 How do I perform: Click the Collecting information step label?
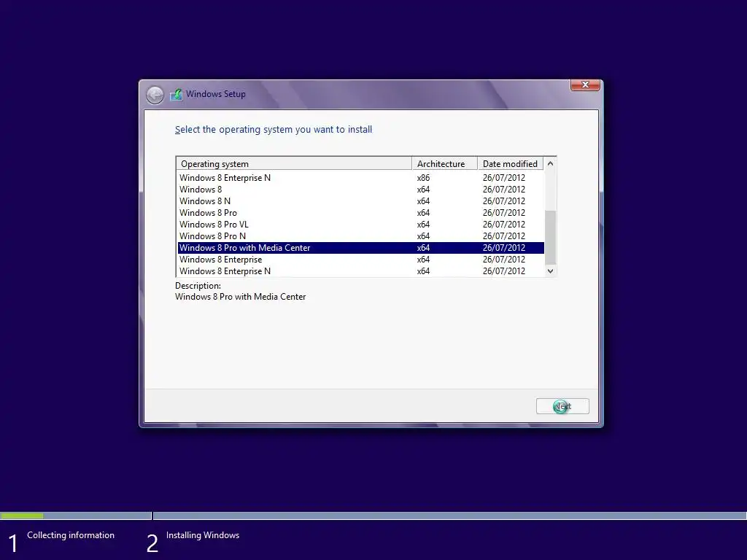(71, 535)
